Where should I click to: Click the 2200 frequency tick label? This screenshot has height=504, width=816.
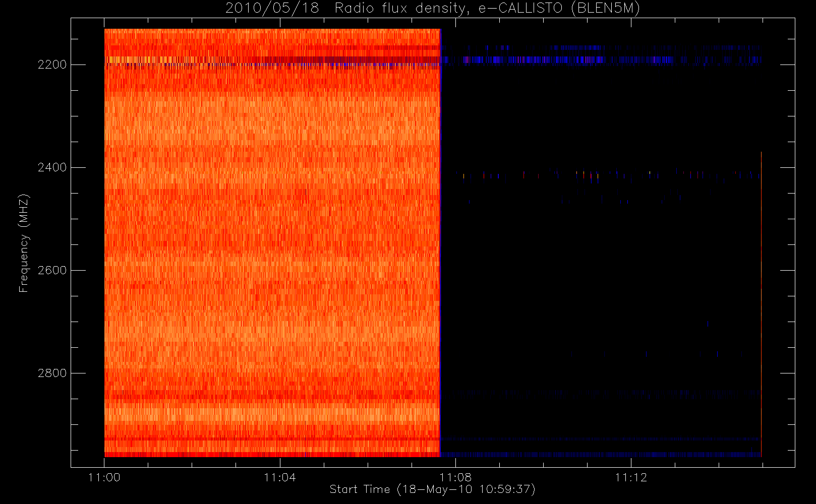point(52,65)
